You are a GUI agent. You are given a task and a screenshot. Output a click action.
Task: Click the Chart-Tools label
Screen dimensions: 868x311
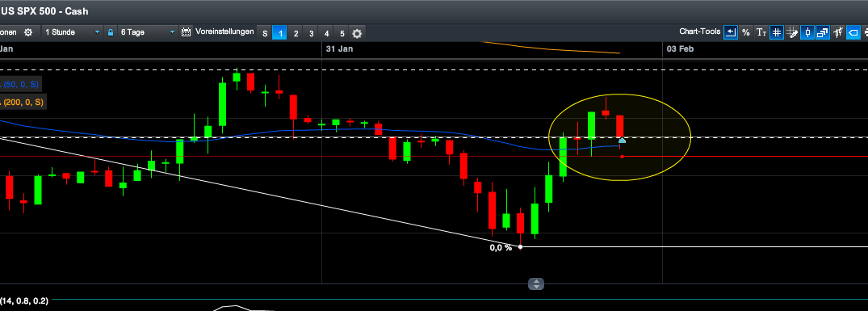700,32
